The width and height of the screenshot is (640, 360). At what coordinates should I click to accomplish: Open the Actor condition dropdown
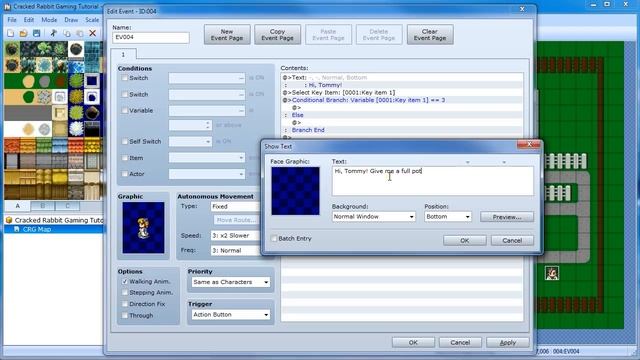pyautogui.click(x=207, y=174)
